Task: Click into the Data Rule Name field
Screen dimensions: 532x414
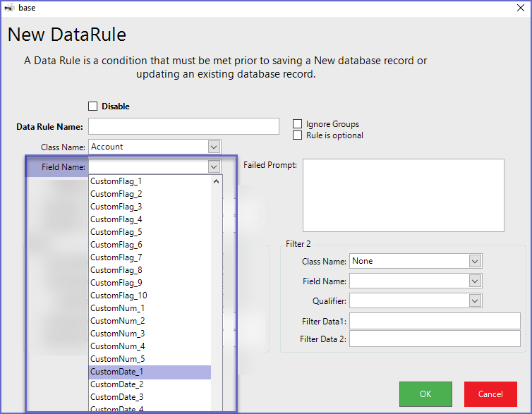Action: click(x=183, y=126)
